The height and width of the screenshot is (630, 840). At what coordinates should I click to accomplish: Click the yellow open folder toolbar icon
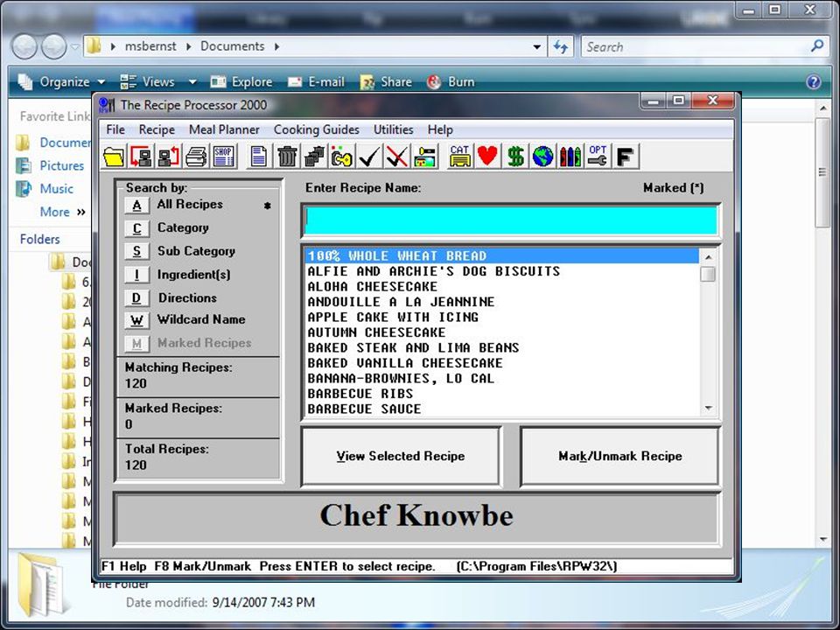[x=114, y=157]
